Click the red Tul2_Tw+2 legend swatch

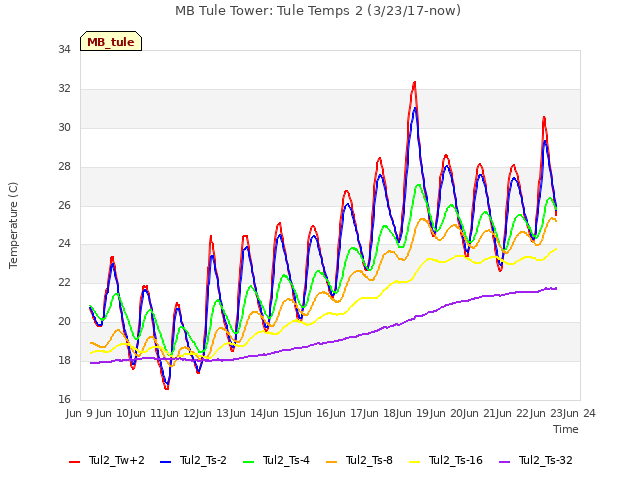(74, 462)
